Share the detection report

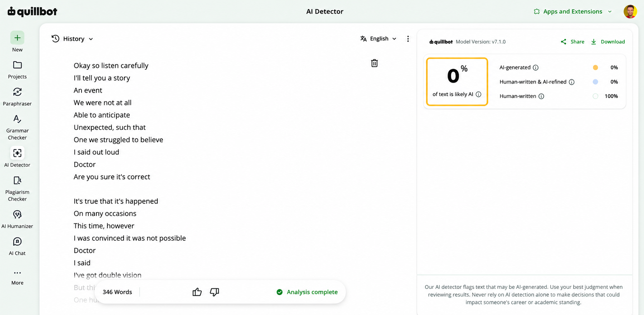[573, 42]
